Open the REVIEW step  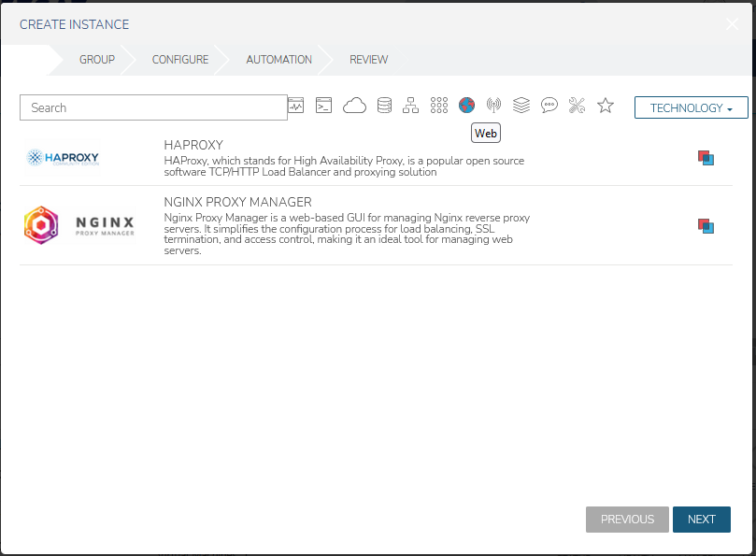pyautogui.click(x=368, y=60)
